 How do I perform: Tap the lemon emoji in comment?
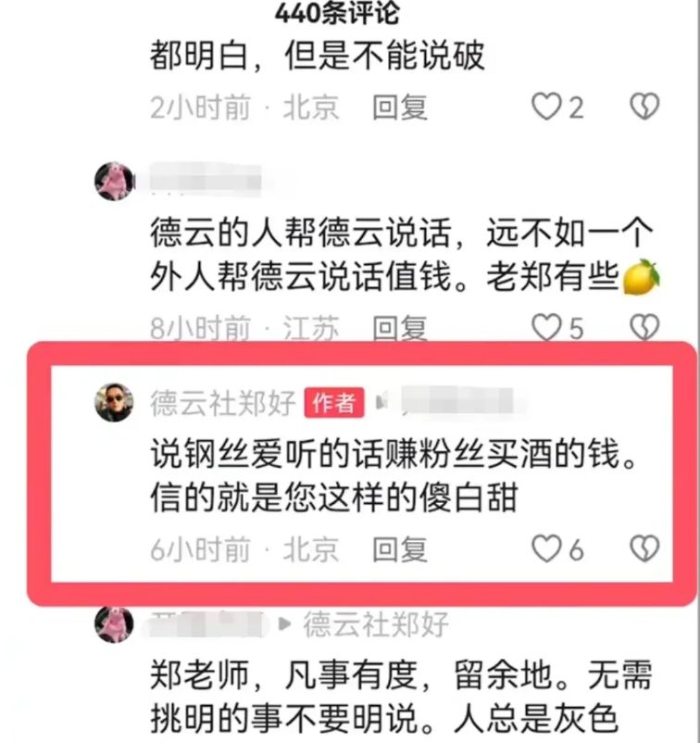(642, 277)
